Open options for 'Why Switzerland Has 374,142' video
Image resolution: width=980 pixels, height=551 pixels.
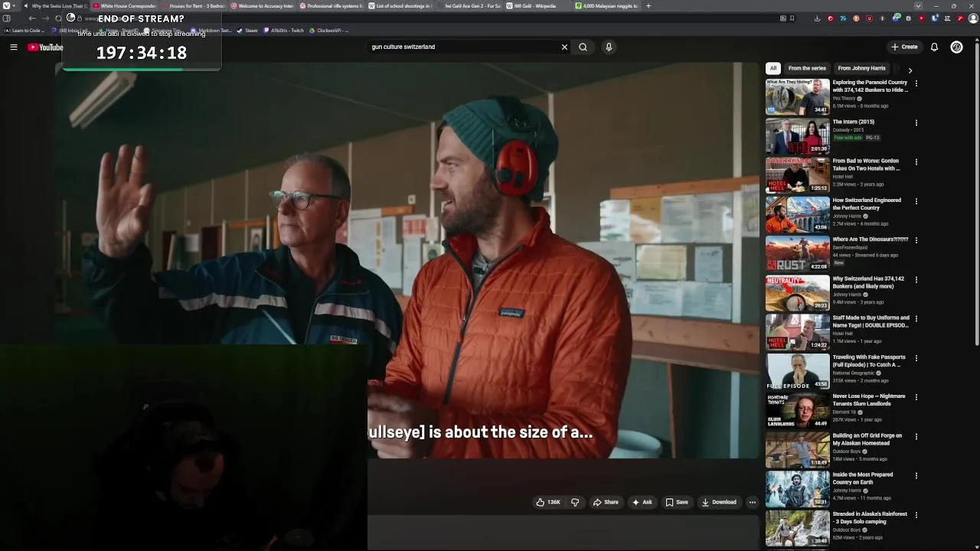916,279
